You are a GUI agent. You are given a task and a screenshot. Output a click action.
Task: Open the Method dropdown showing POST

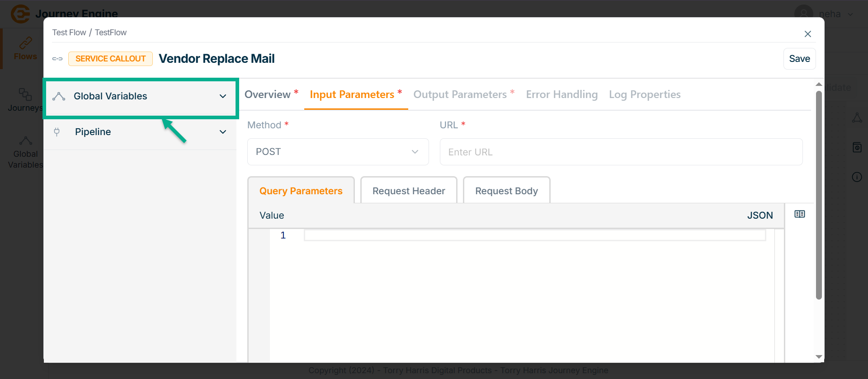pos(338,152)
